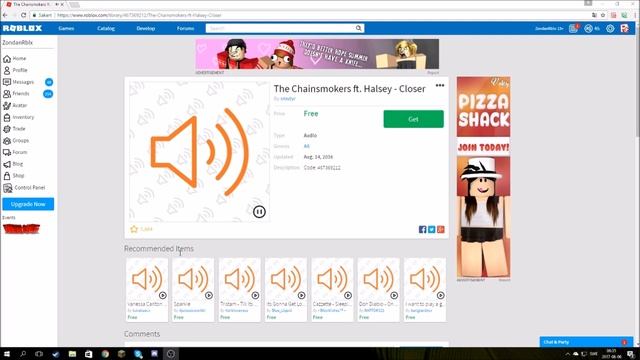Open the Action Center notification icon
The image size is (640, 360).
click(x=631, y=354)
